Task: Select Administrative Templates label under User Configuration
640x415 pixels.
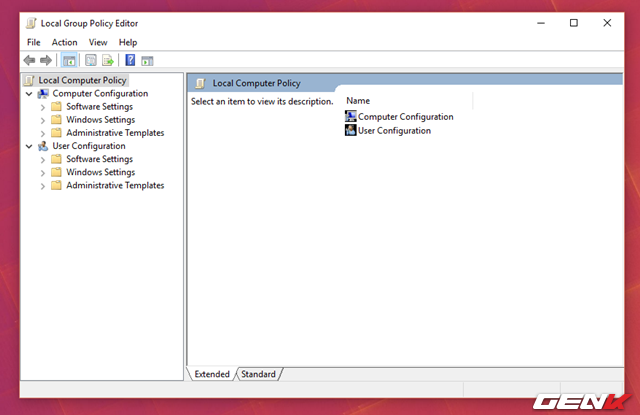Action: (115, 185)
